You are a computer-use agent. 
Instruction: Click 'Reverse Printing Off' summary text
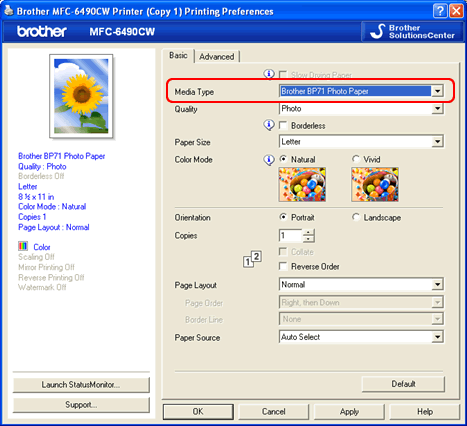(51, 277)
